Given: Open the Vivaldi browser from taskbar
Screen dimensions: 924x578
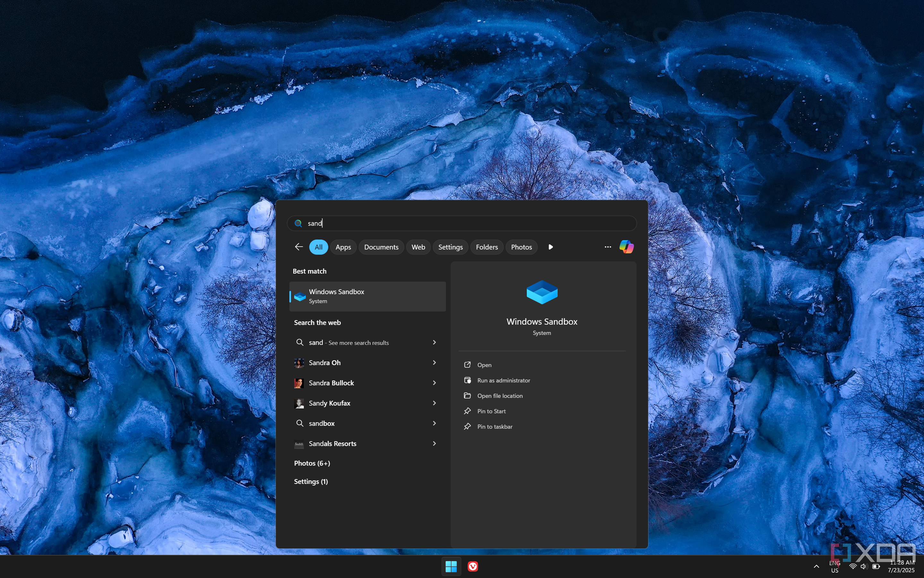Looking at the screenshot, I should [473, 566].
